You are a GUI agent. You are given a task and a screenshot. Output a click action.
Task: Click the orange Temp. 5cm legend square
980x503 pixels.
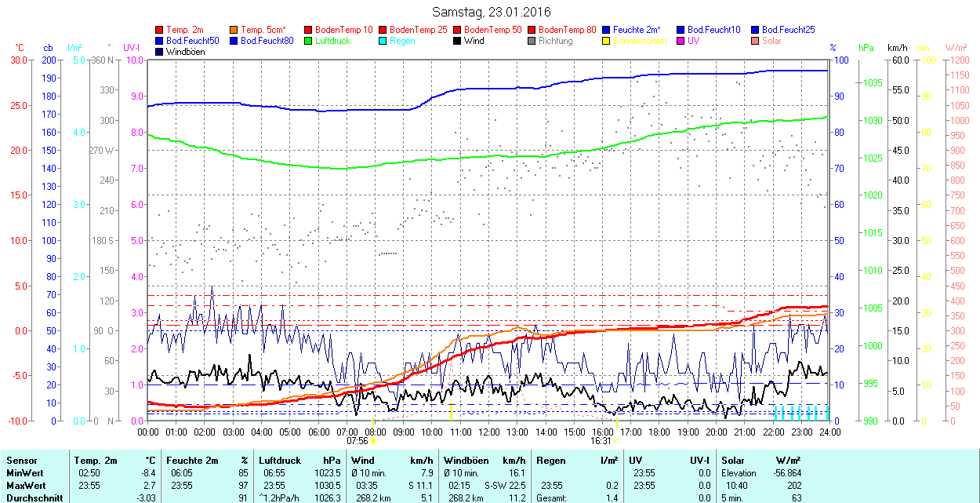234,30
